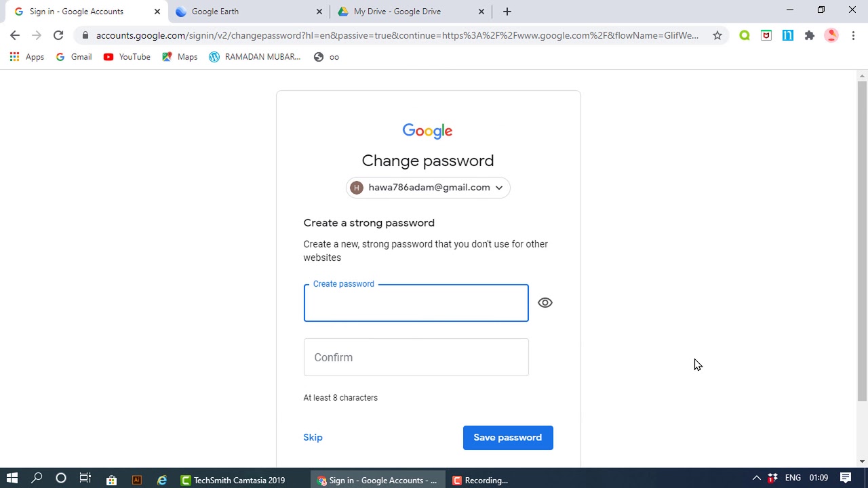Screen dimensions: 868x488
Task: Open Chrome three-dot menu
Action: [853, 35]
